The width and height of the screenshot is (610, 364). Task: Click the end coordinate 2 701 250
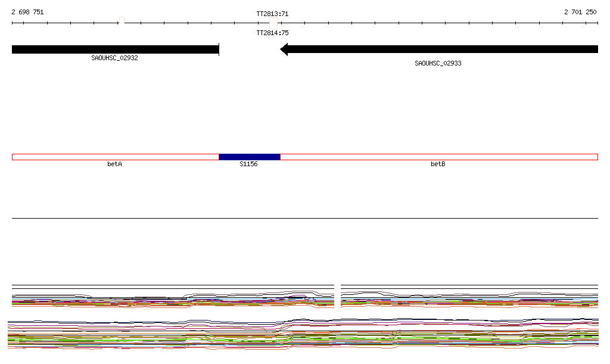tap(580, 12)
